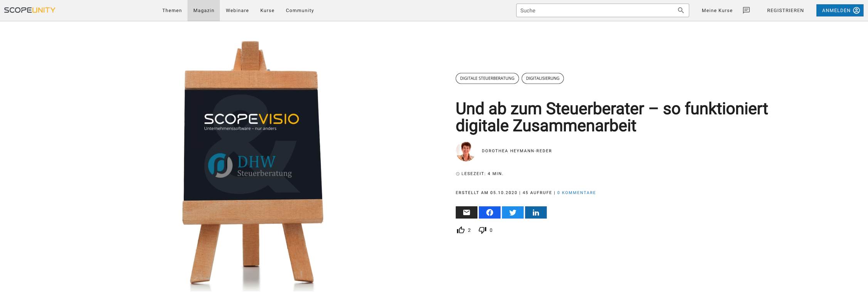Go to Webinare section
This screenshot has height=292, width=868.
(x=237, y=10)
